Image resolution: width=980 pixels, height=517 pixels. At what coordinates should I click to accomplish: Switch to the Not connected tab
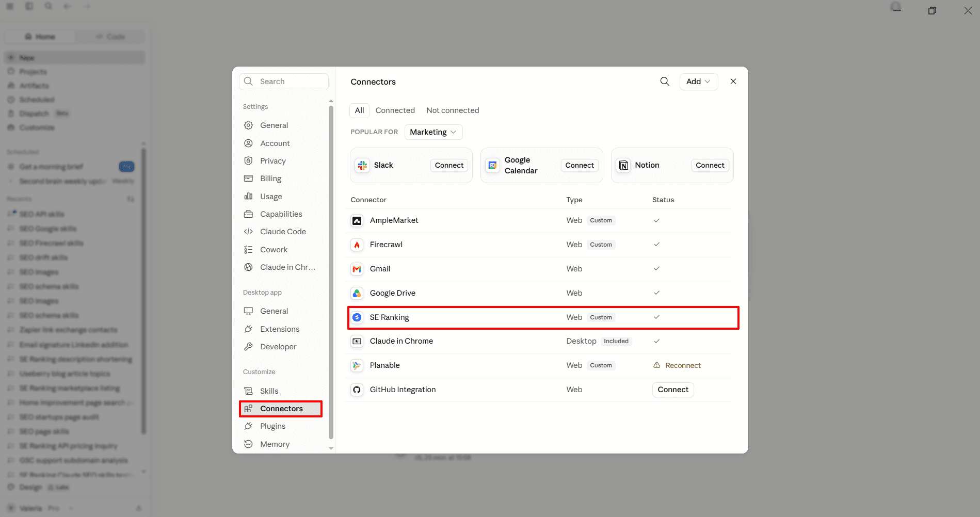(x=453, y=110)
